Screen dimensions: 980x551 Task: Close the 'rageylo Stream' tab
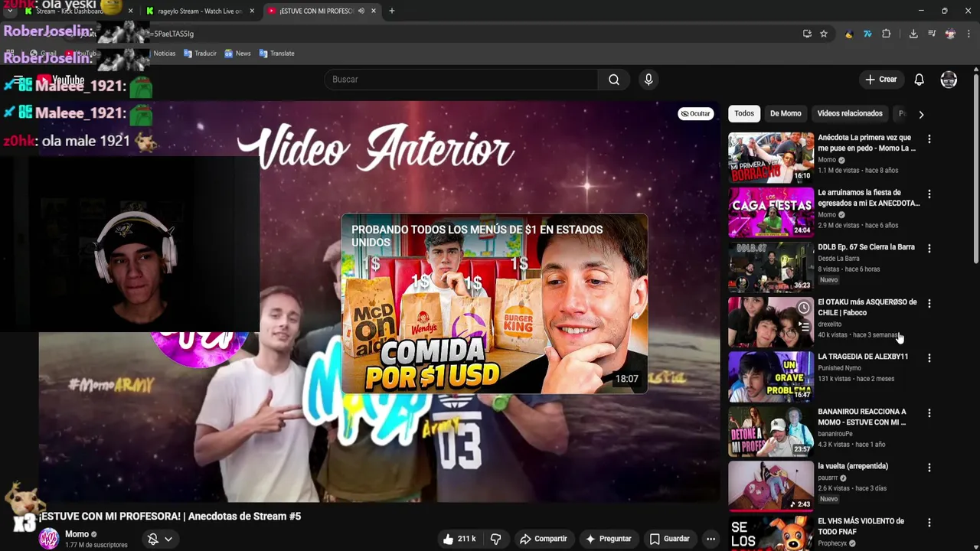pos(252,11)
